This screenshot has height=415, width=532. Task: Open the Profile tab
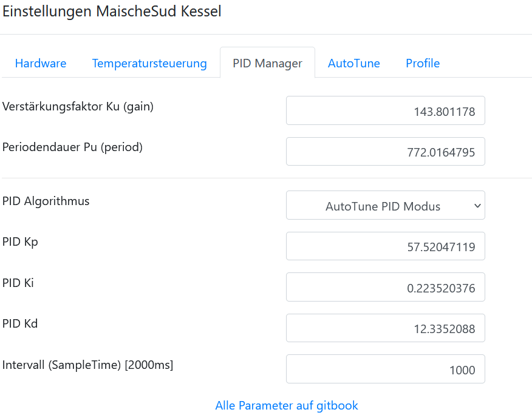[423, 63]
